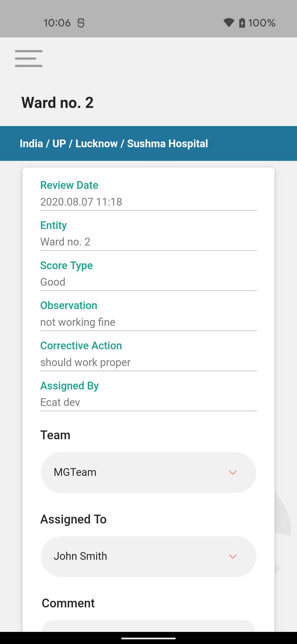The height and width of the screenshot is (644, 297).
Task: Select the Observation field 'not working fine'
Action: click(x=148, y=322)
